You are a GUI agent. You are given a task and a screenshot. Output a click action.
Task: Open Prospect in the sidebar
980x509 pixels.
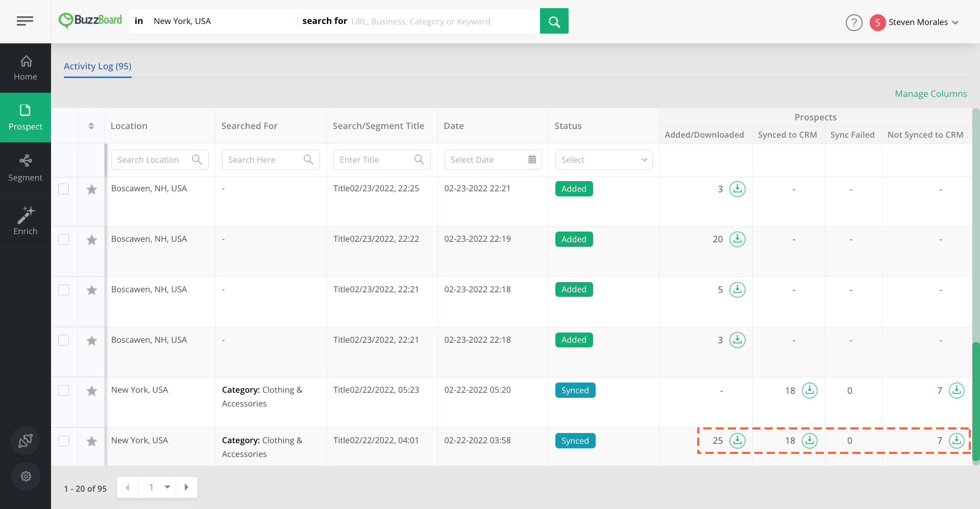[26, 117]
